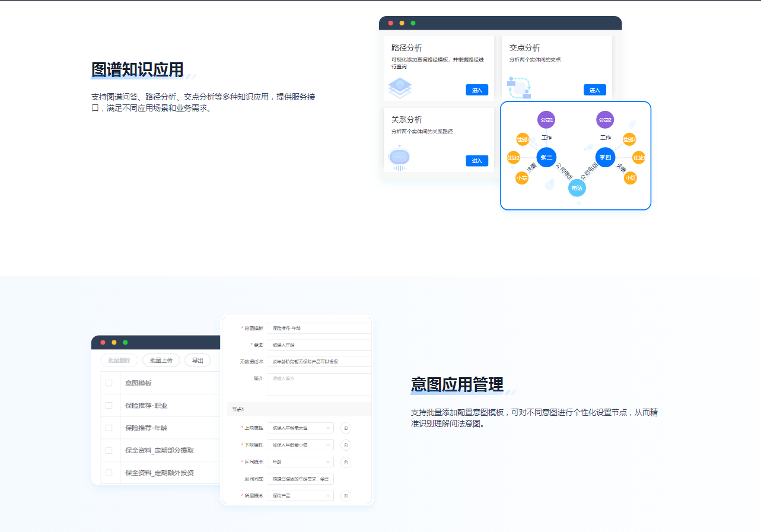Screen dimensions: 761x532
Task: Select the 张三 graph node
Action: pos(546,157)
